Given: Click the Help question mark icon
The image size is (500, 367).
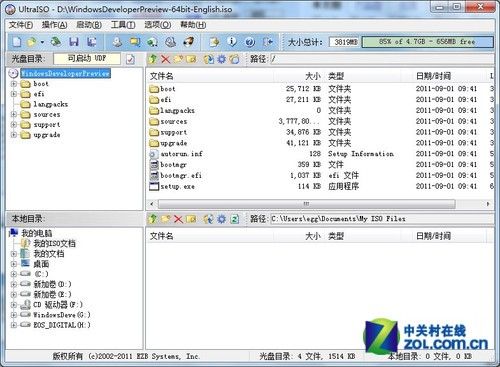Looking at the screenshot, I should [x=250, y=42].
